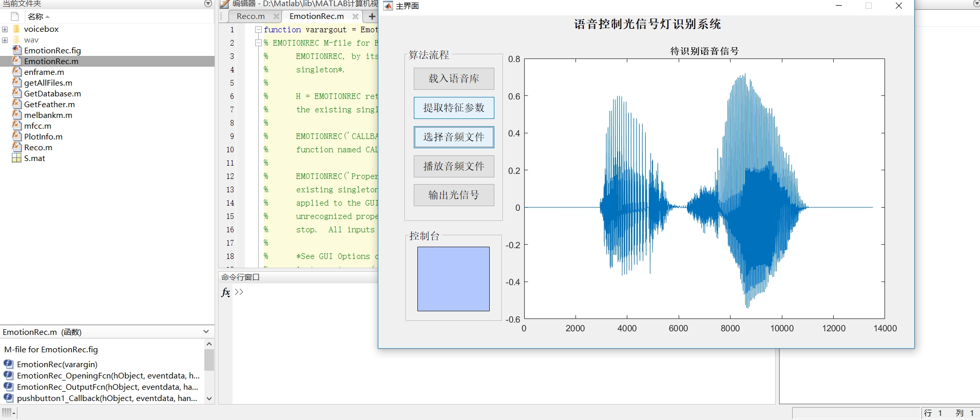Click the voicebox folder icon
Image resolution: width=980 pixels, height=420 pixels.
[17, 29]
